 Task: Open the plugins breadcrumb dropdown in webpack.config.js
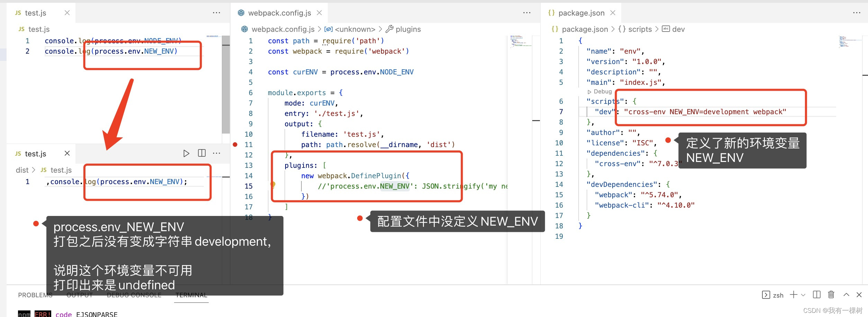(x=408, y=29)
